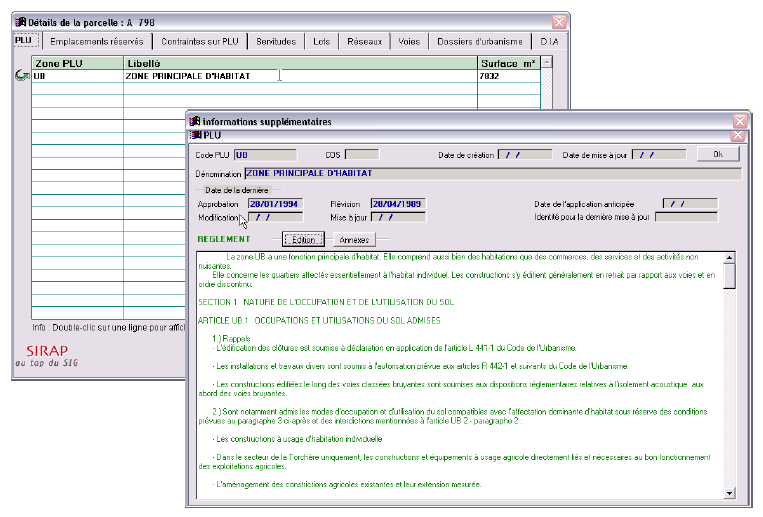Click the Edition button under REGLEMENT
763x517 pixels.
[303, 240]
